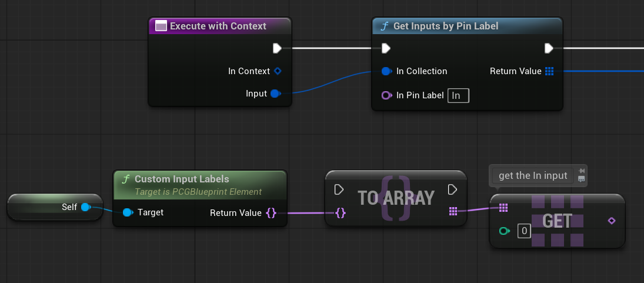Screen dimensions: 644x283
Task: Click the GET node output diamond pin
Action: click(x=611, y=221)
